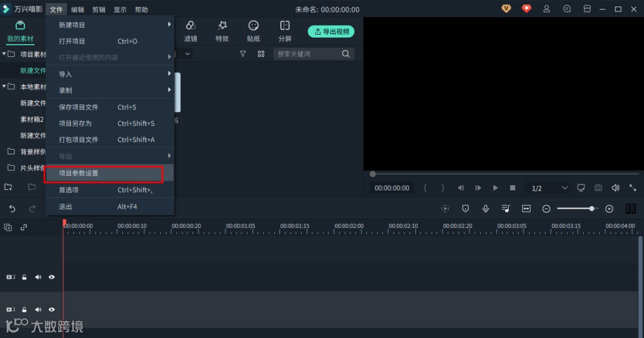Switch to grid view icon

tap(261, 54)
